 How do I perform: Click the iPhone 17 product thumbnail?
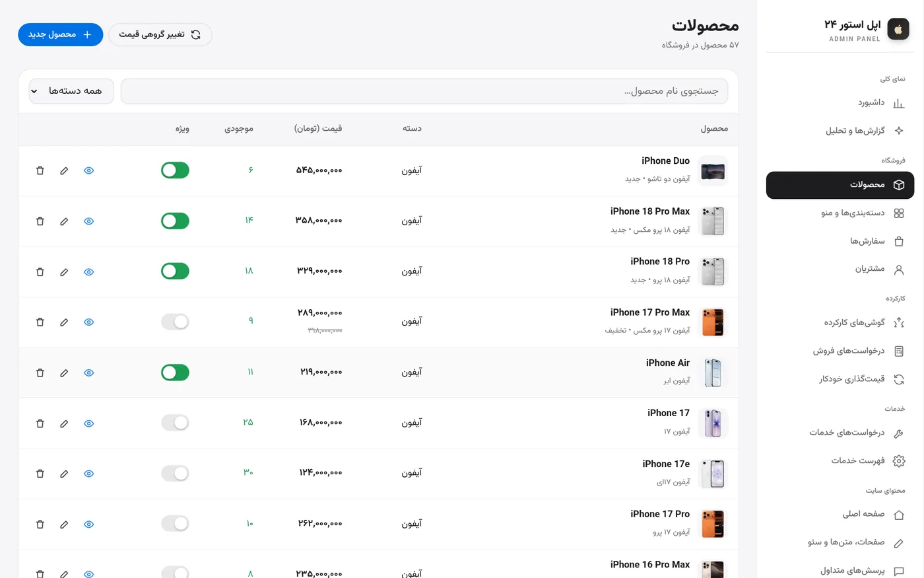point(713,423)
